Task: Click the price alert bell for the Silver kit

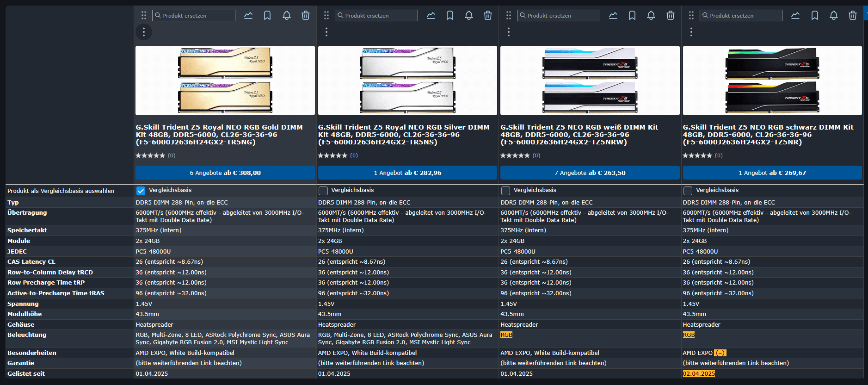Action: coord(469,15)
